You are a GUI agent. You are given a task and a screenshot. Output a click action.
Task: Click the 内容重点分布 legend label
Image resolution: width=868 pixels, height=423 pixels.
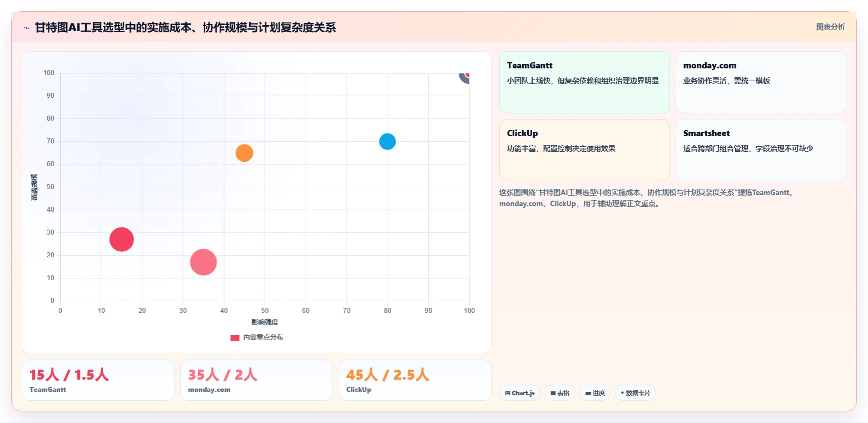[263, 337]
